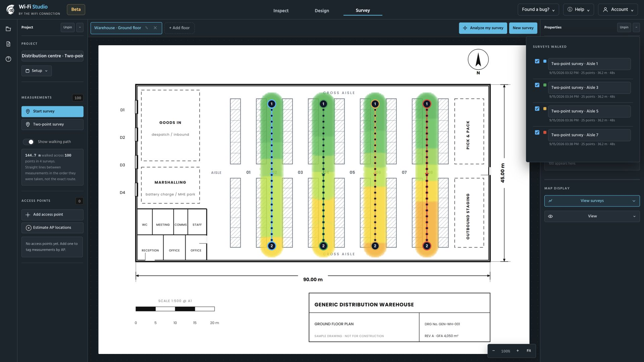The image size is (644, 362).
Task: Uncheck the Aisle 3 survey checkbox
Action: 537,85
